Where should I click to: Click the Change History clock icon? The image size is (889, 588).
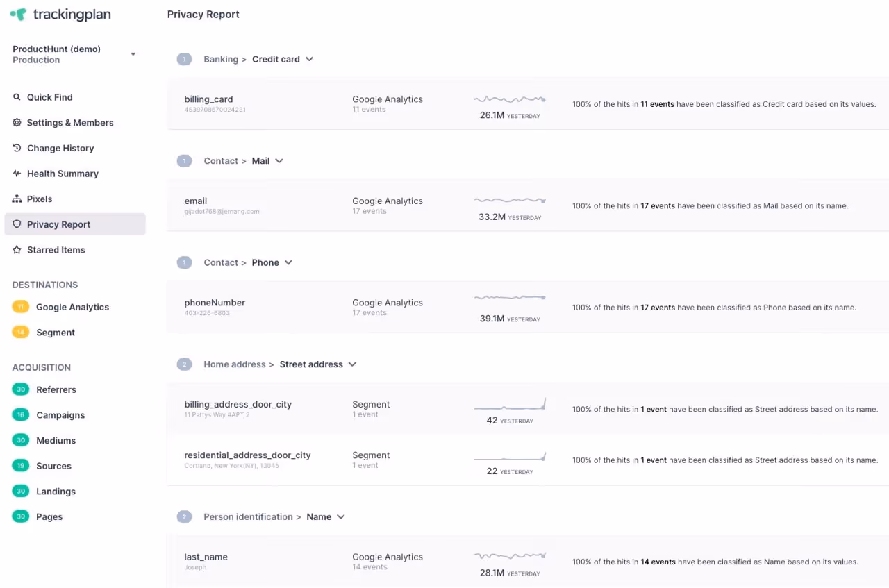[17, 148]
